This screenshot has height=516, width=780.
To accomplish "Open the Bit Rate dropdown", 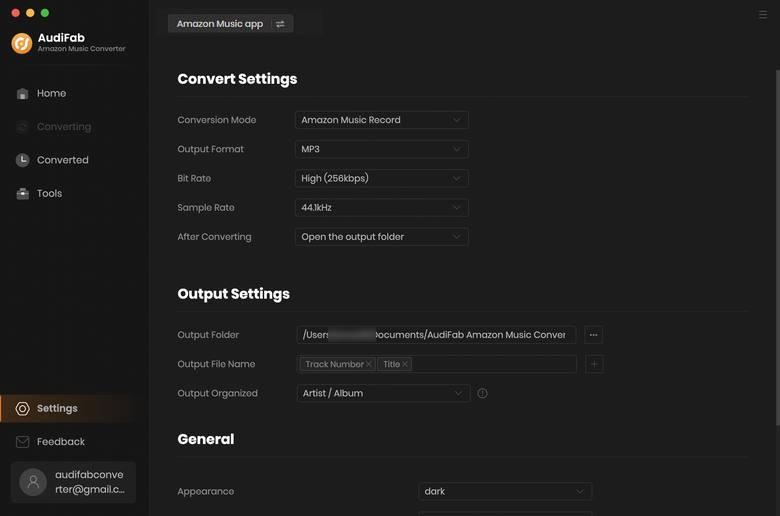I will [x=382, y=178].
